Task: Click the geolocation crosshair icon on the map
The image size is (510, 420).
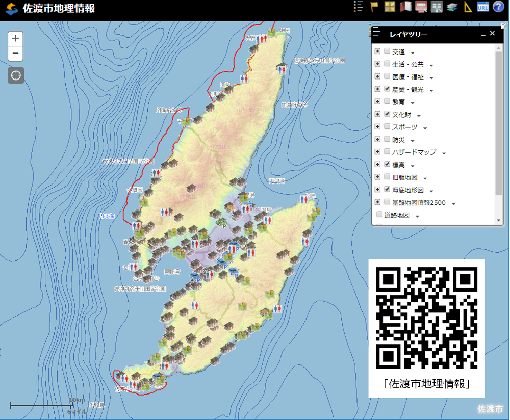Action: tap(15, 75)
